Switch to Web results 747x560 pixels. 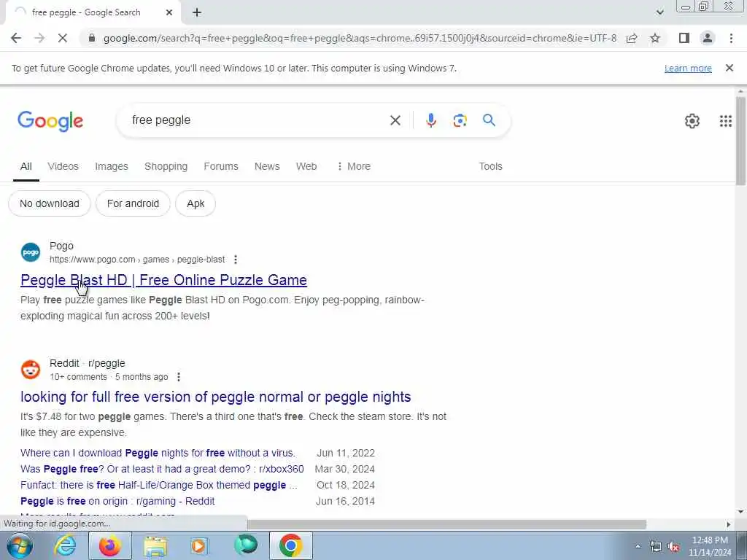click(306, 166)
